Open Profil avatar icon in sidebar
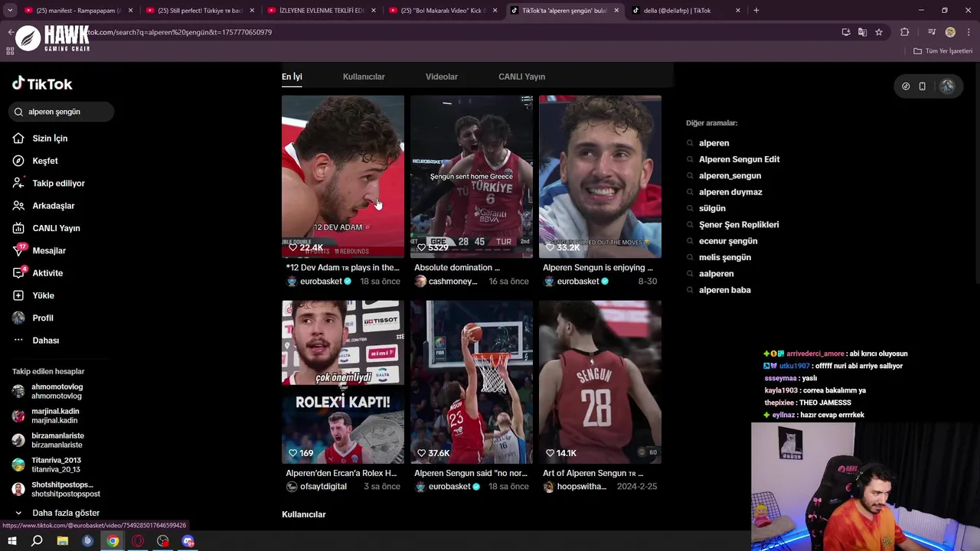The image size is (980, 551). [18, 318]
